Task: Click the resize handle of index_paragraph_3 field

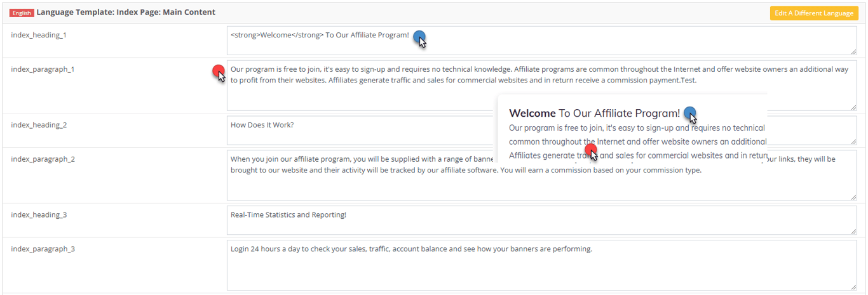Action: point(853,287)
